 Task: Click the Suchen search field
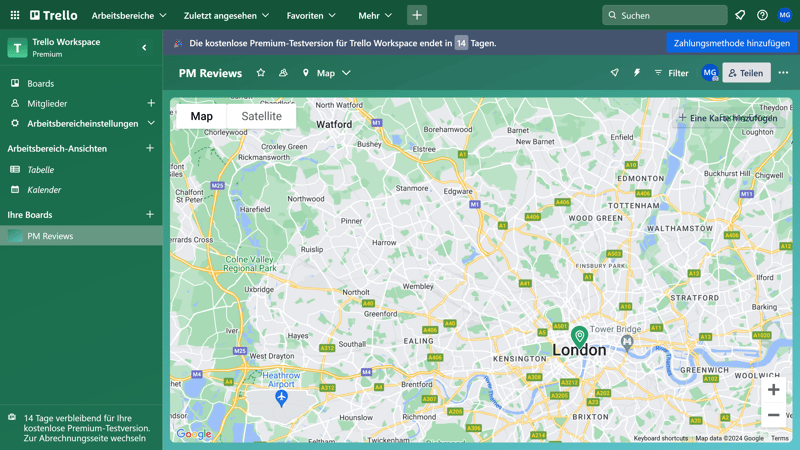tap(665, 15)
